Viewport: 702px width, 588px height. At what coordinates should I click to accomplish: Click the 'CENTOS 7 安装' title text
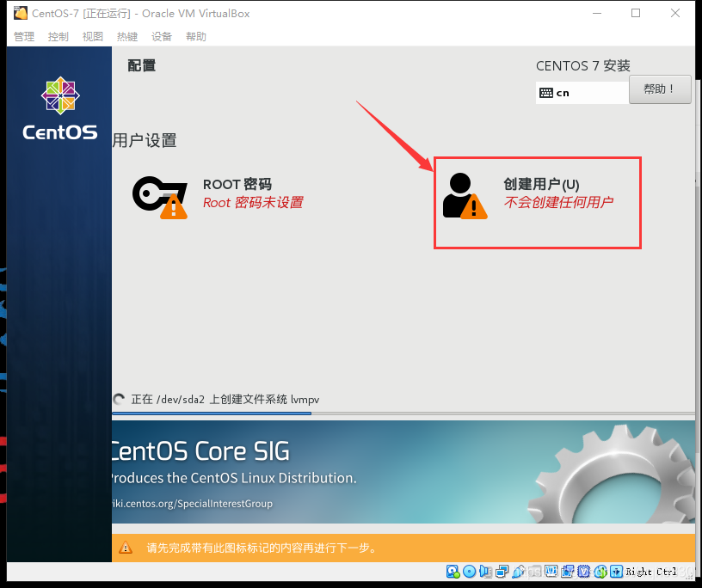(x=583, y=66)
